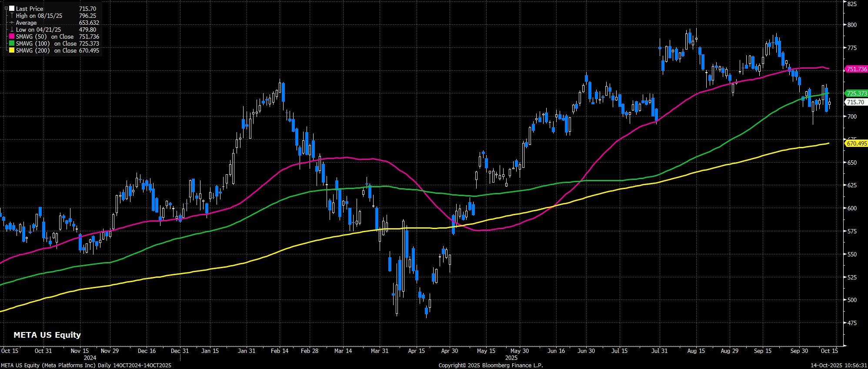Screen dimensions: 868x369
Task: Click the High marker icon in legend
Action: coord(12,16)
